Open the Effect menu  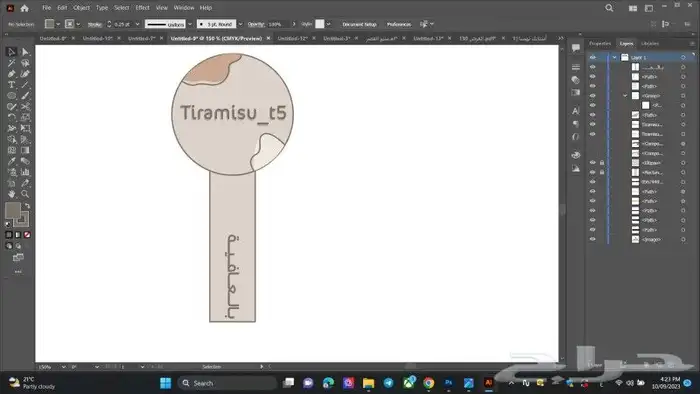pos(142,8)
